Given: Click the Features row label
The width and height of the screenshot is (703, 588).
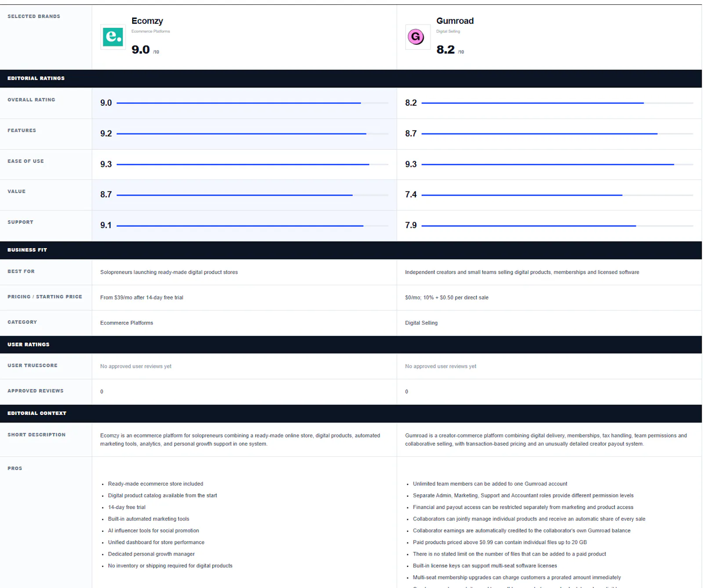Looking at the screenshot, I should pos(22,130).
